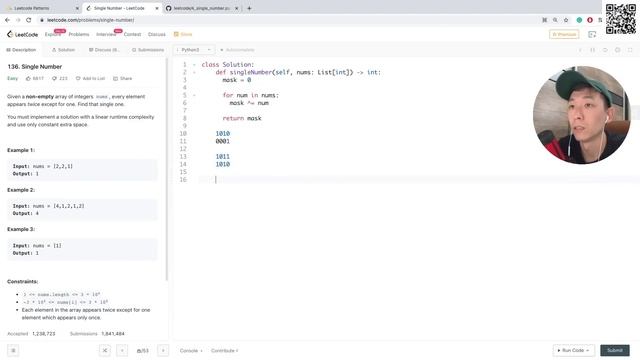
Task: Collapse the def singleNumber fold arrow
Action: [194, 72]
